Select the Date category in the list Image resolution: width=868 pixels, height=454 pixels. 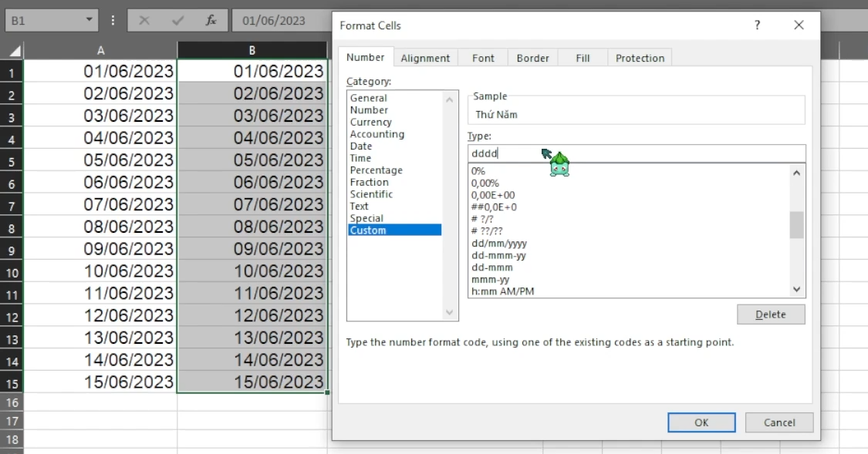pos(363,146)
